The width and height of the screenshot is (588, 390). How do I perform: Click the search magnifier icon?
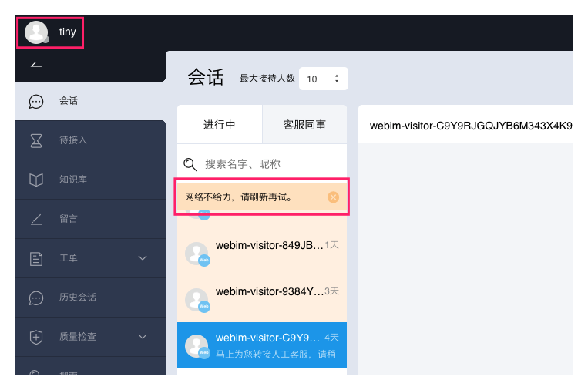click(x=190, y=164)
